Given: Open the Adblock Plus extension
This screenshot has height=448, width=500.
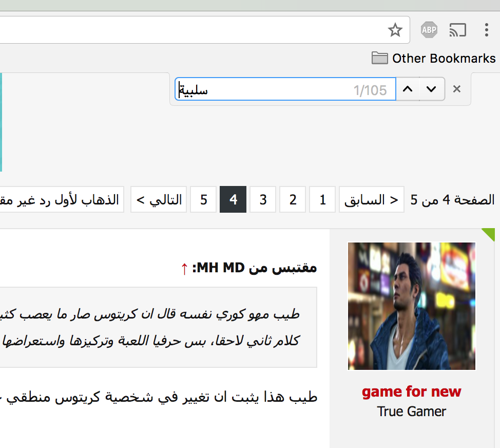Looking at the screenshot, I should [429, 30].
